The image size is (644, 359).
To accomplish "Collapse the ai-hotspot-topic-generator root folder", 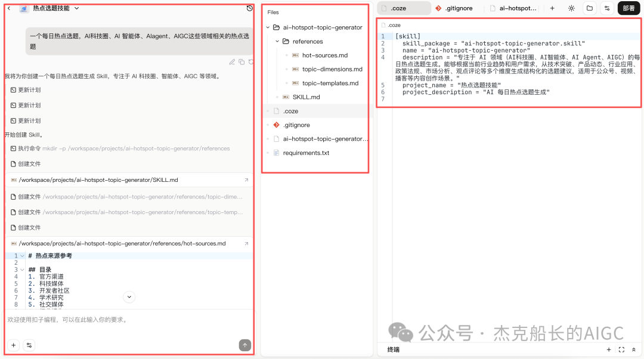I will 268,27.
